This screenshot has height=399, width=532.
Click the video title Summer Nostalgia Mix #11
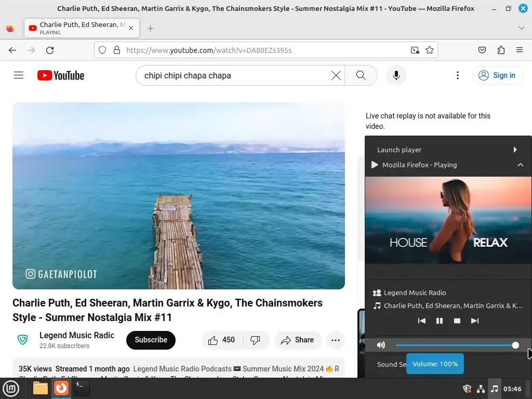click(x=168, y=310)
